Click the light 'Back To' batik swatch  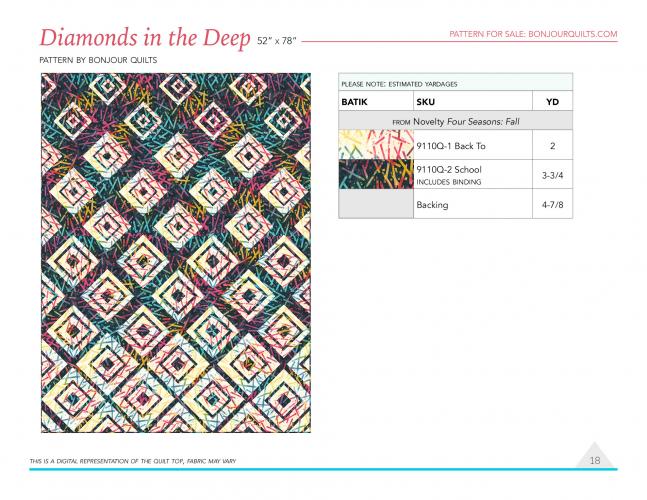376,145
